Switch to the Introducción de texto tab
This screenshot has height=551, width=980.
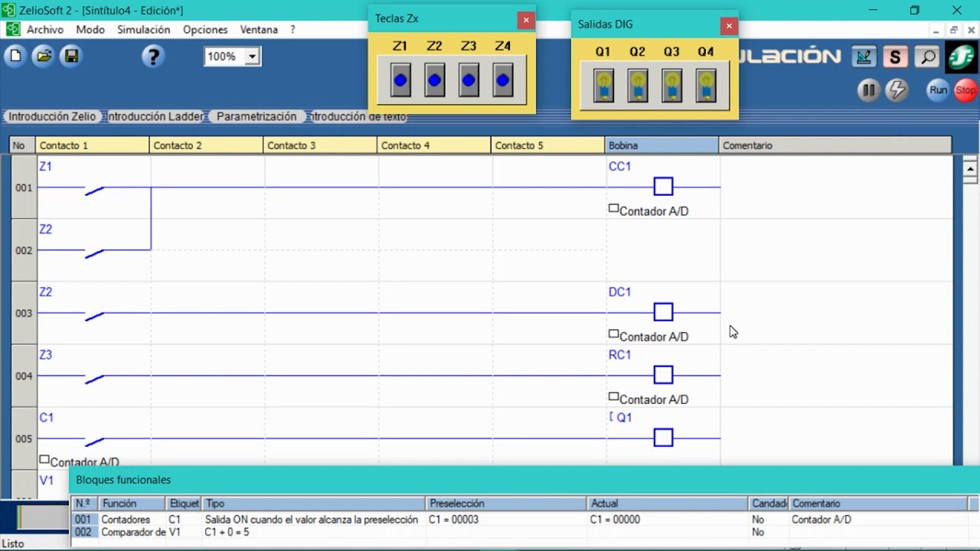358,117
